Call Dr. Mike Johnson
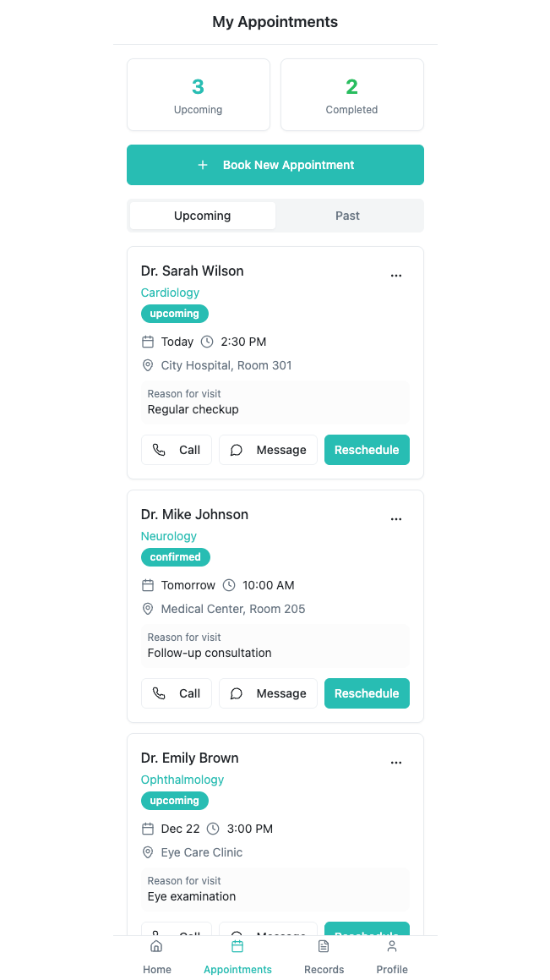Viewport: 550px width, 980px height. (177, 693)
